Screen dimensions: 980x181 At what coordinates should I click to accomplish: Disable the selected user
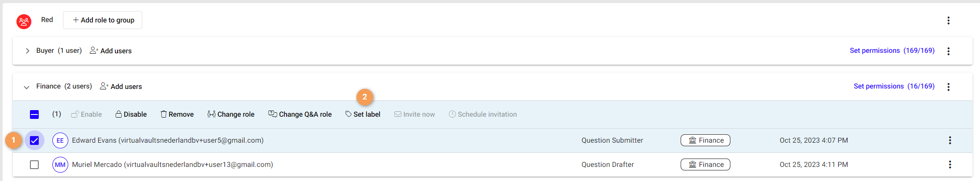131,115
